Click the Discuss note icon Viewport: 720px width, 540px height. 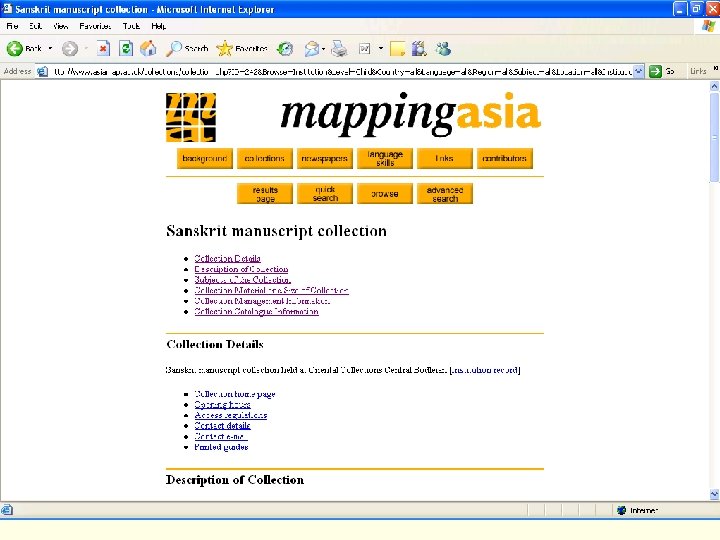coord(397,49)
